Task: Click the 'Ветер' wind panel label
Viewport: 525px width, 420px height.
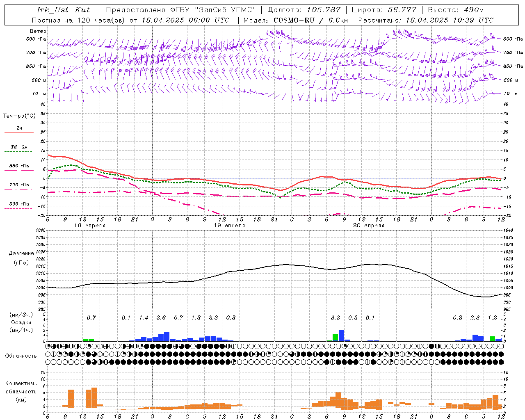Action: click(38, 31)
